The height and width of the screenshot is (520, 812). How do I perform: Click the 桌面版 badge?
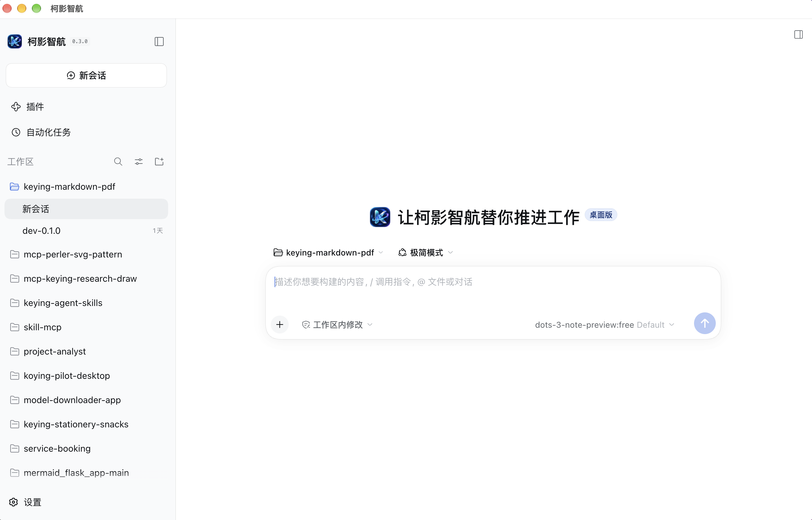pos(601,215)
